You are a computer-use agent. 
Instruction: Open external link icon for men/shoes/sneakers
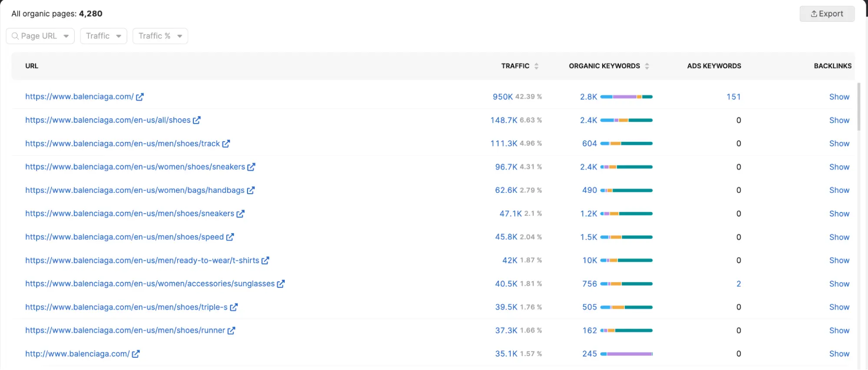pos(240,214)
